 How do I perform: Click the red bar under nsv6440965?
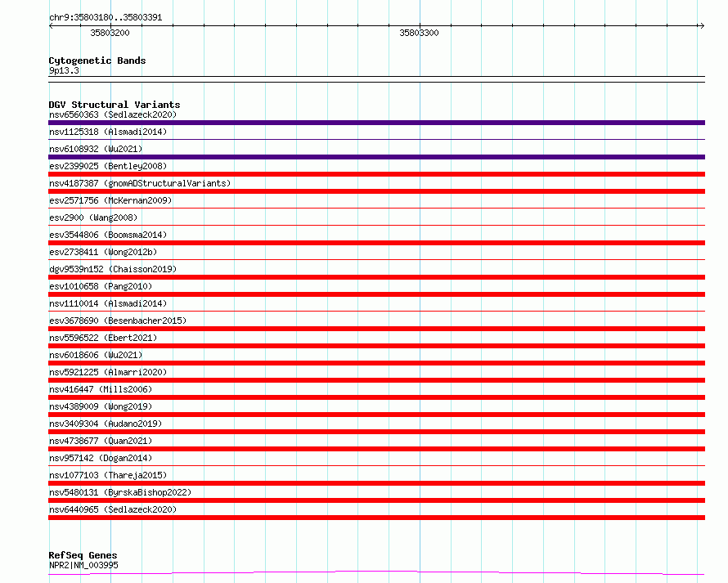point(376,518)
